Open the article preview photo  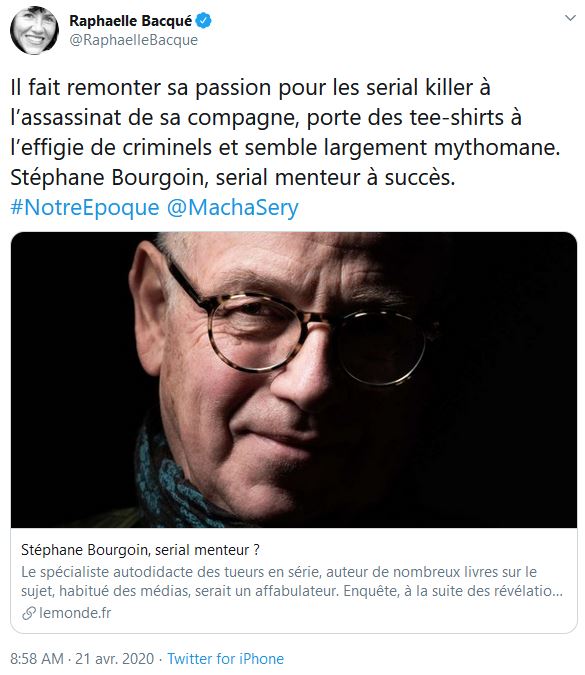point(294,380)
